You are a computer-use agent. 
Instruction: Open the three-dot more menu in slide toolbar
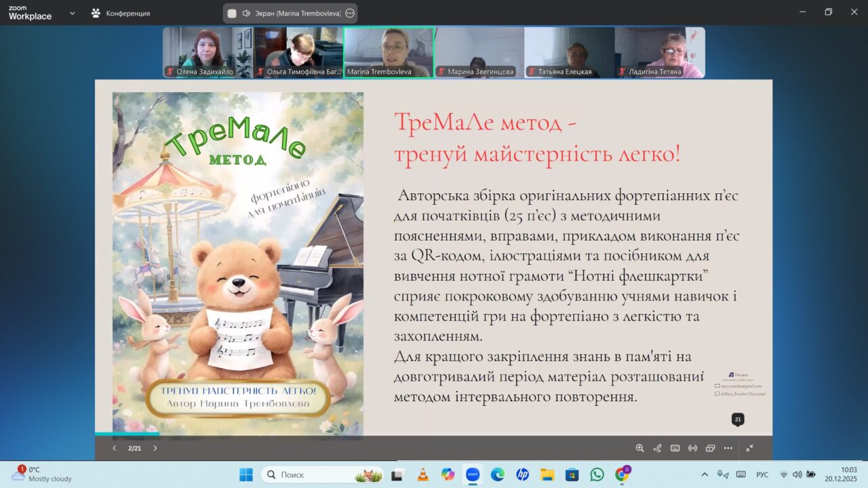[x=728, y=448]
